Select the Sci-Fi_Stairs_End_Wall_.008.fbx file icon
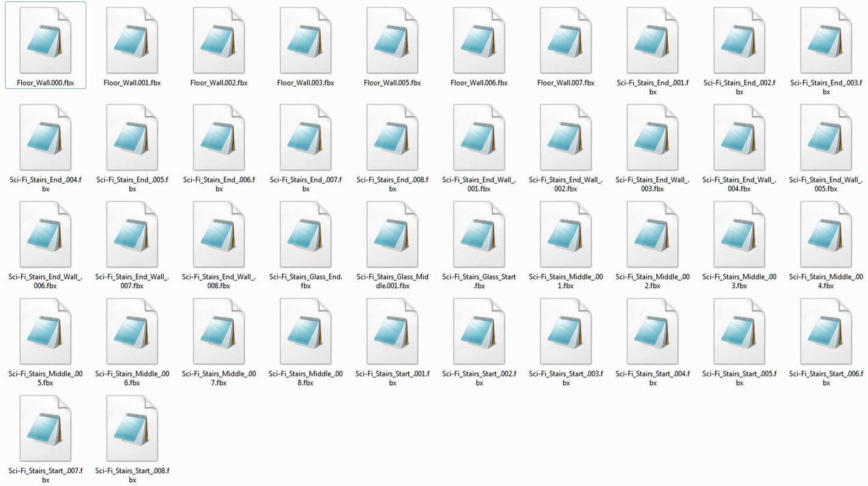This screenshot has width=868, height=486. coord(219,234)
